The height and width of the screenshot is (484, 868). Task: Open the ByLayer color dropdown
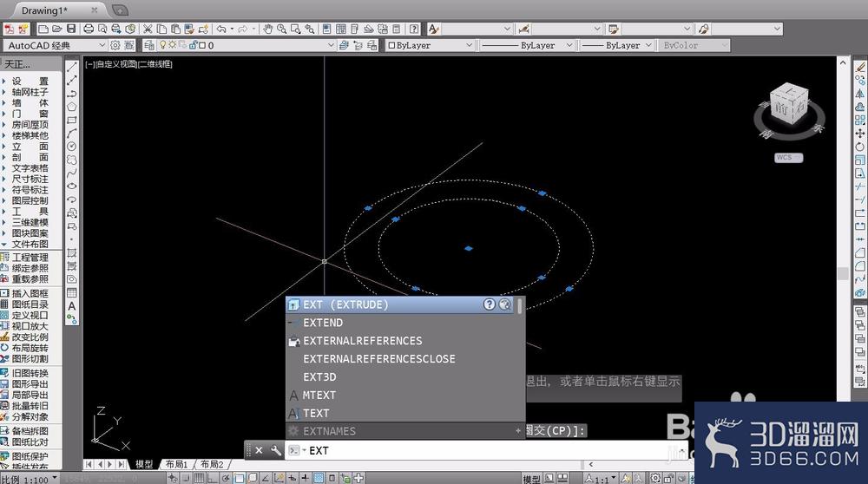(x=431, y=45)
